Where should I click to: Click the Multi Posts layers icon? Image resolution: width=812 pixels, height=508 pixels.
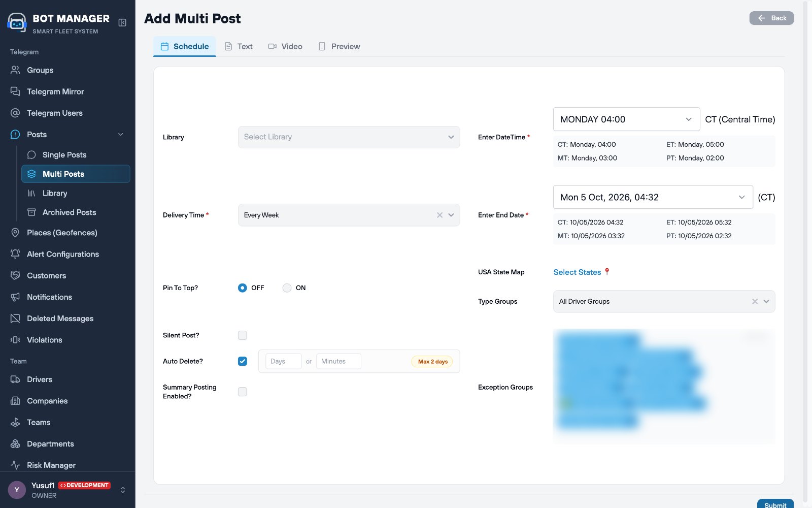coord(31,174)
